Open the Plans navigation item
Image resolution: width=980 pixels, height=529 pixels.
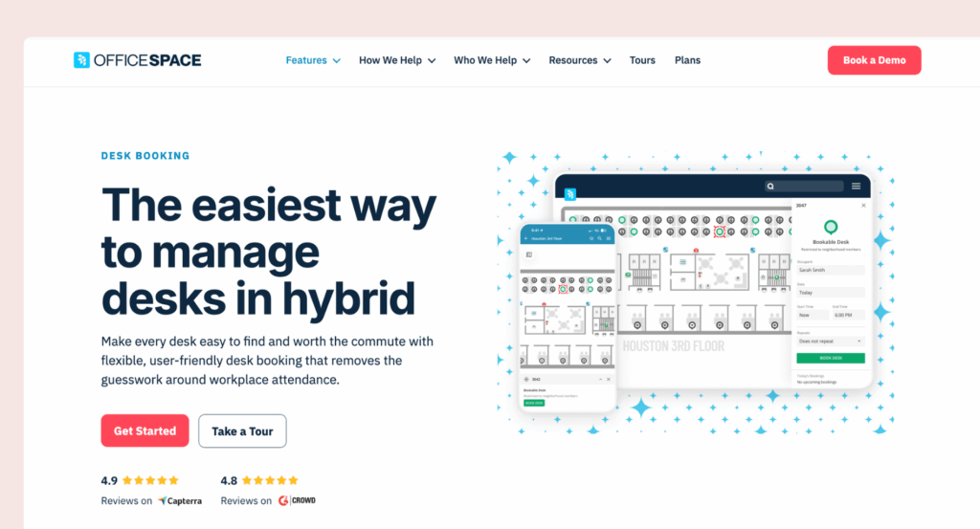687,60
